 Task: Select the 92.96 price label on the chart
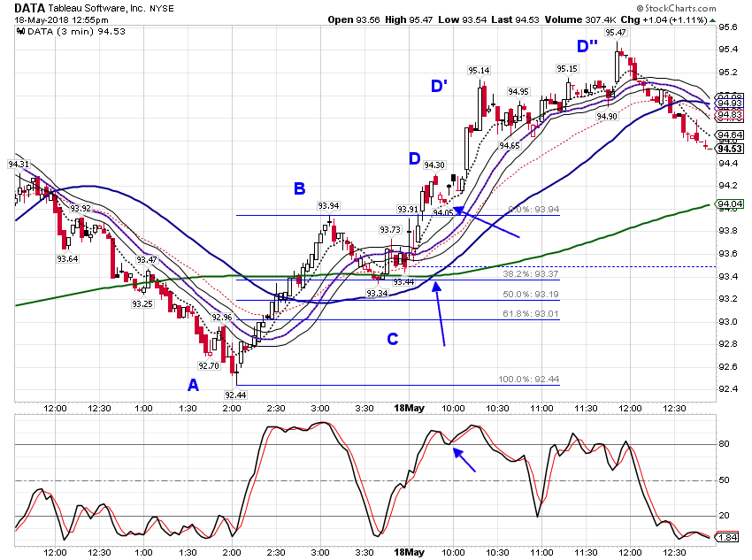[221, 318]
